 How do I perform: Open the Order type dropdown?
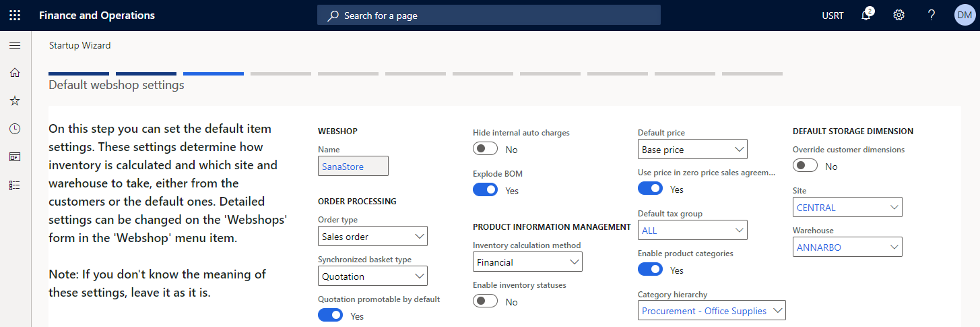(x=372, y=236)
